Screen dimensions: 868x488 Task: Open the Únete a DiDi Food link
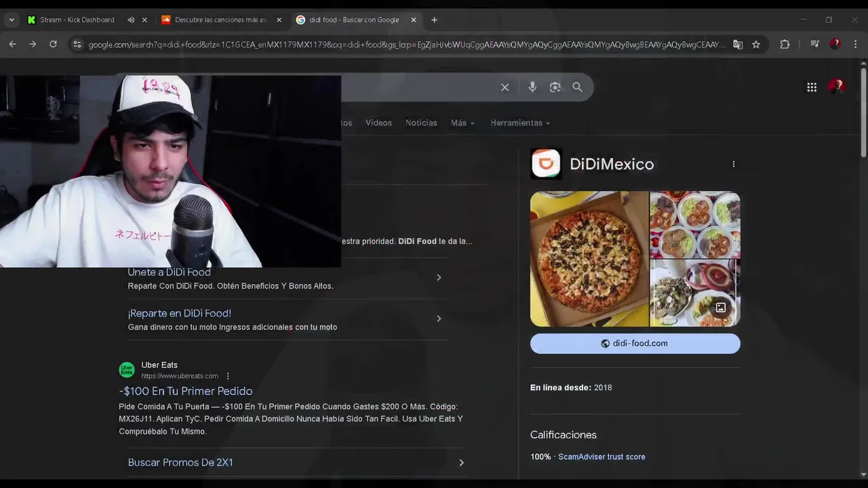point(169,272)
